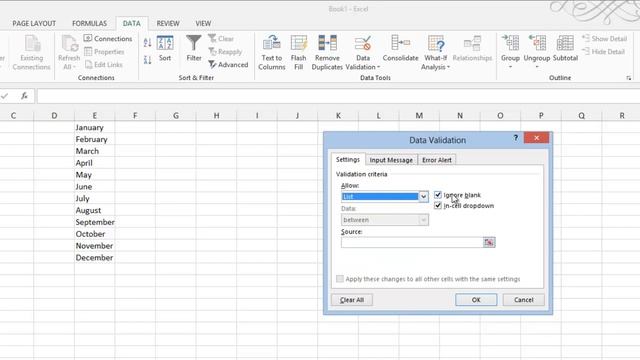Open the Sort dialog

pos(165,49)
